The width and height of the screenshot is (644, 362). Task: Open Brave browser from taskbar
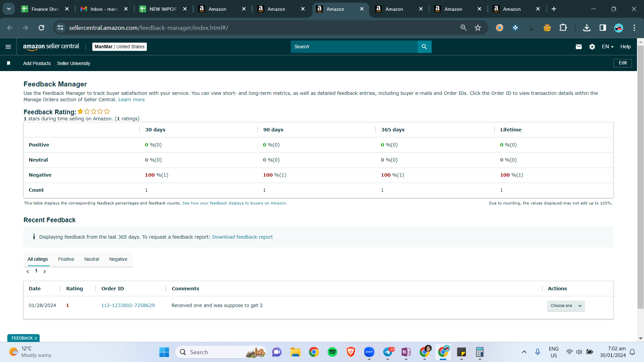click(x=351, y=352)
